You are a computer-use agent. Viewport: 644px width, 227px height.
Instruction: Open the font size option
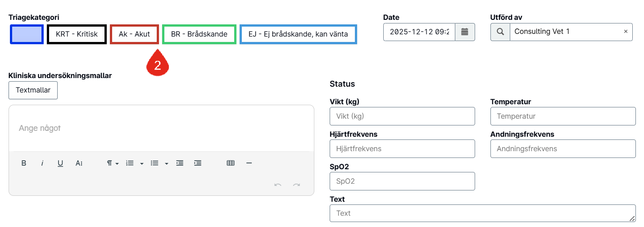[x=79, y=163]
